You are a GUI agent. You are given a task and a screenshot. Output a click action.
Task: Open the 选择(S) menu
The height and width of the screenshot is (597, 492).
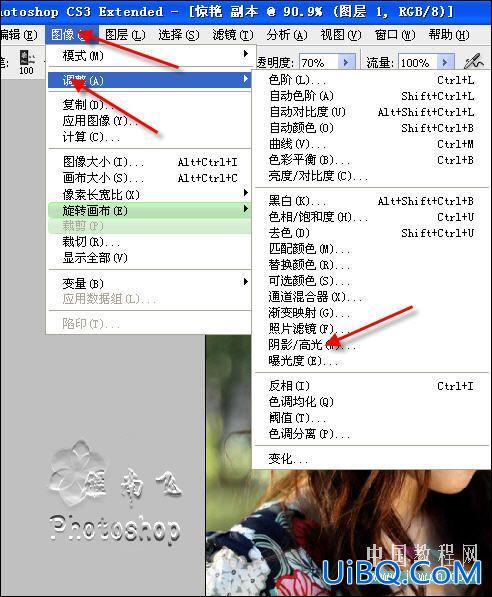tap(179, 35)
